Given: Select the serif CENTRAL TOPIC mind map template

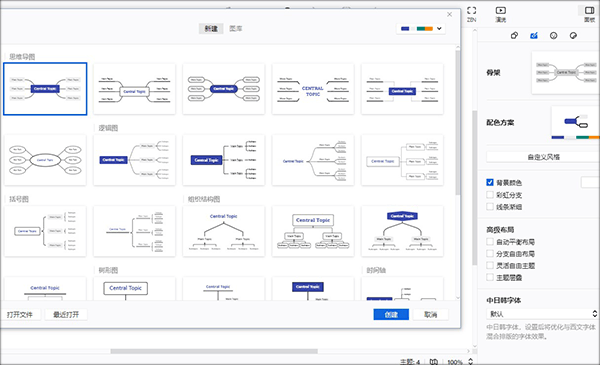Looking at the screenshot, I should (313, 89).
